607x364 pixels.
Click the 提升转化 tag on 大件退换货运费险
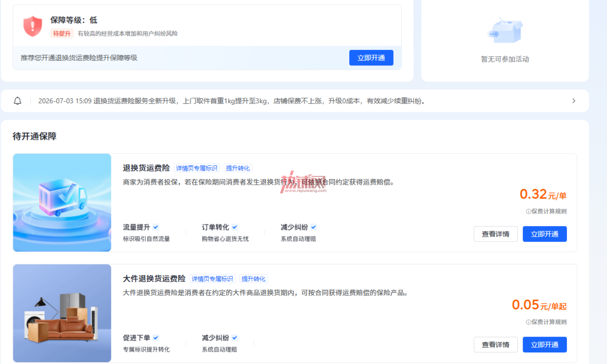pyautogui.click(x=253, y=279)
